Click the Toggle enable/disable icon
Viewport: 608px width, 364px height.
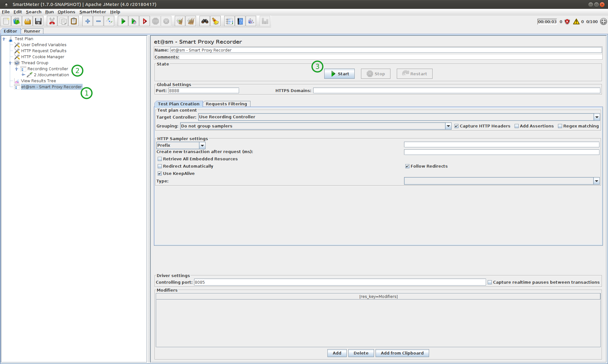[109, 21]
